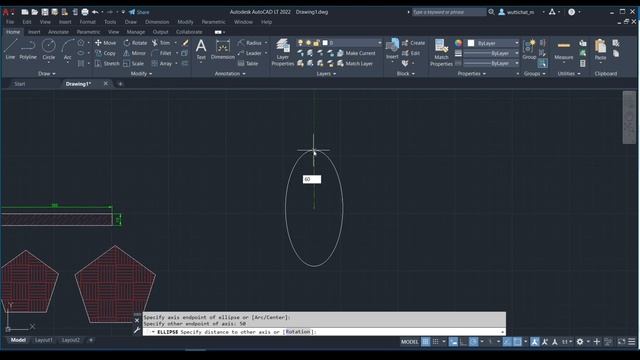Image resolution: width=640 pixels, height=360 pixels.
Task: Open the Annotate ribbon tab
Action: (x=58, y=32)
